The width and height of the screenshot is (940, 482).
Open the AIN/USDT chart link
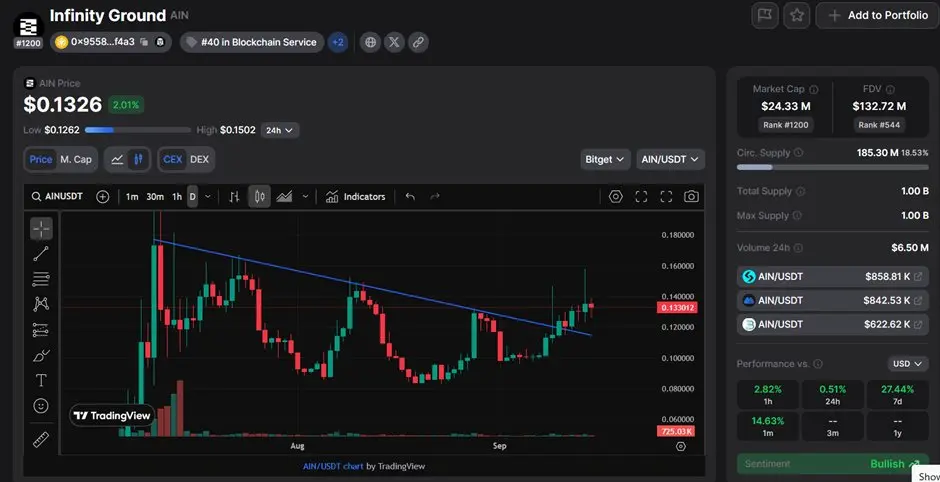pos(333,466)
